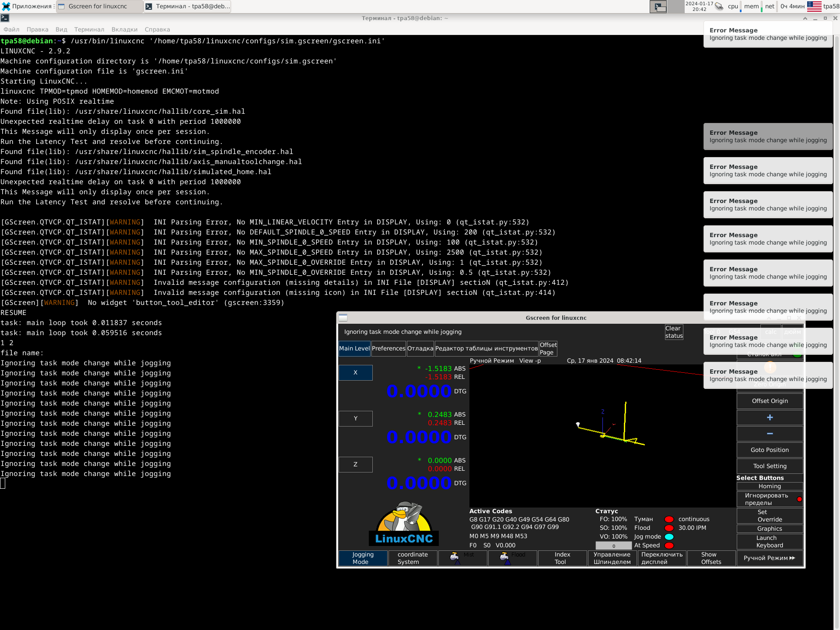
Task: Click the Y axis ABS value 0.2483
Action: [x=439, y=414]
